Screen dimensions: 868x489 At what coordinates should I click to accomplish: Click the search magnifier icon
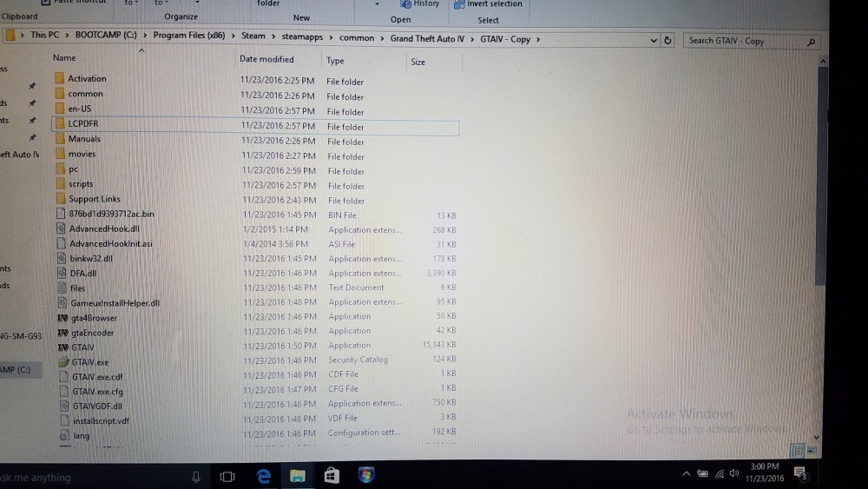tap(811, 42)
